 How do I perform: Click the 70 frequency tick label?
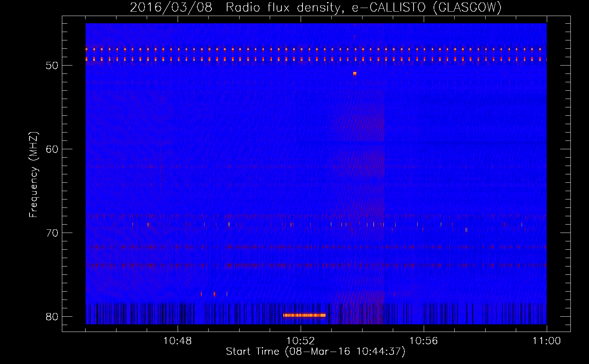pyautogui.click(x=52, y=233)
